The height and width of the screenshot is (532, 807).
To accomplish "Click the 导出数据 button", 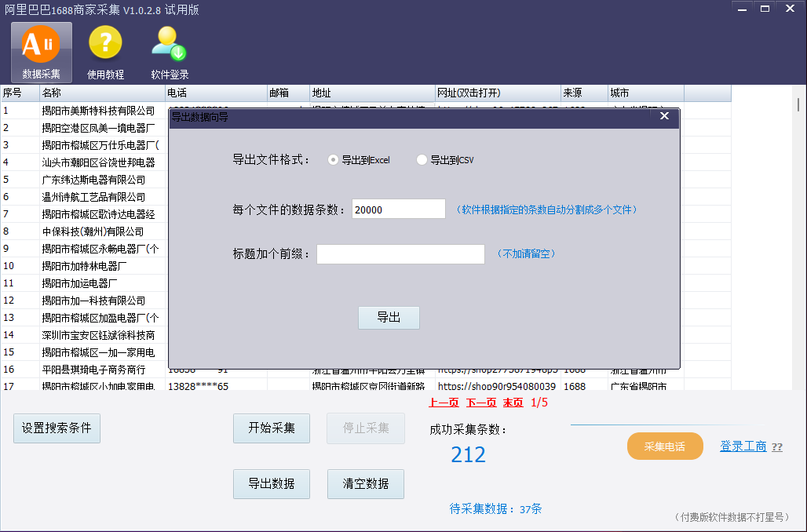I will (x=272, y=483).
